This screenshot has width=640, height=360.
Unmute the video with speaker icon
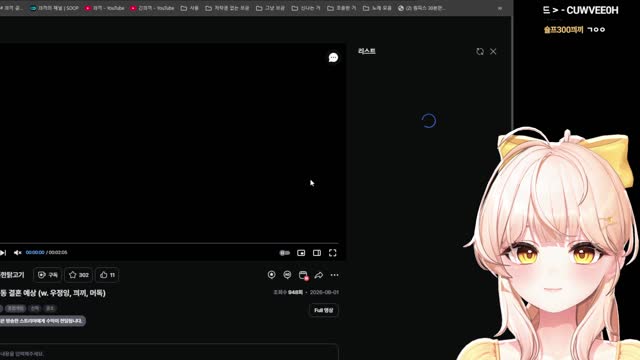(x=18, y=253)
